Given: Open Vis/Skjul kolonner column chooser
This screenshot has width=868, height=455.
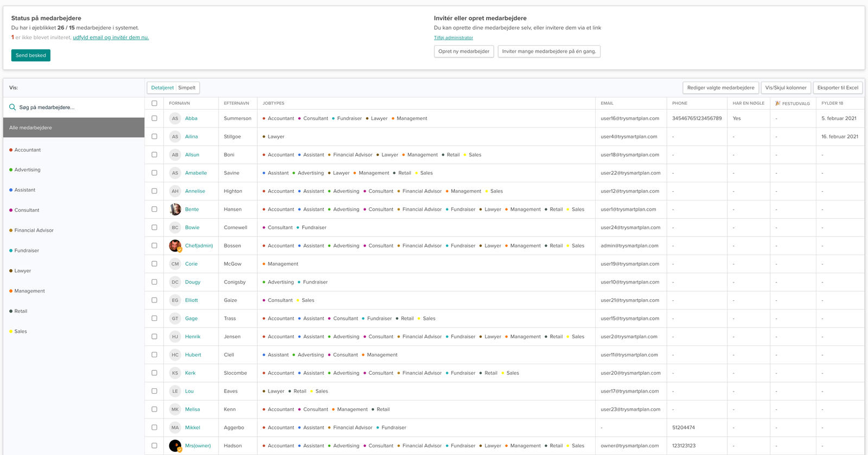Looking at the screenshot, I should pos(786,88).
